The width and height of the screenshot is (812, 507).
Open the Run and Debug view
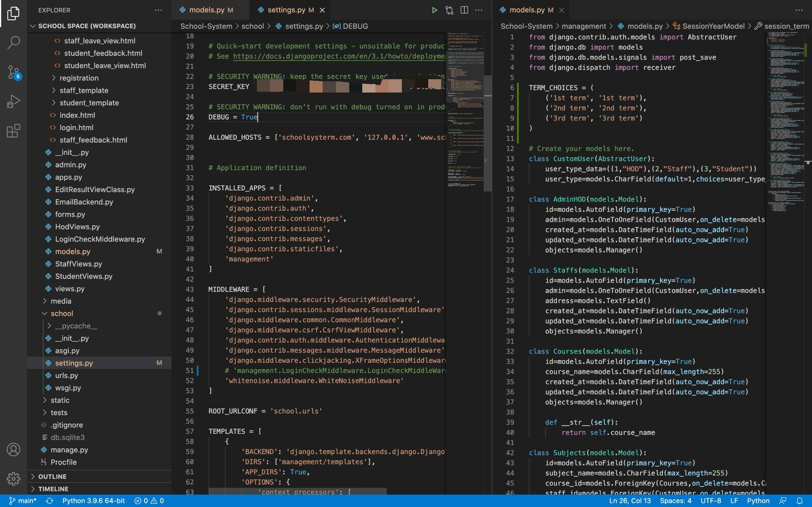13,101
